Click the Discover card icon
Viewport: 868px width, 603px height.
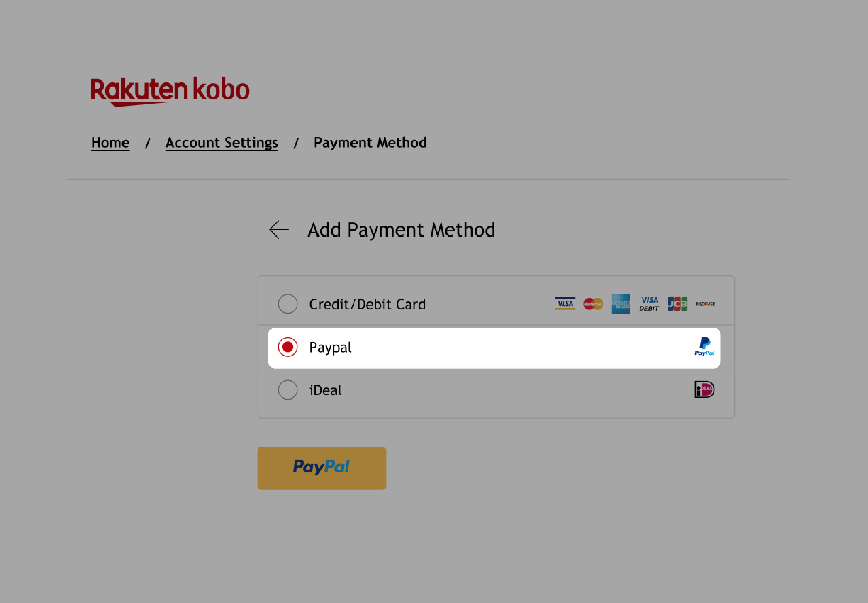[x=704, y=304]
